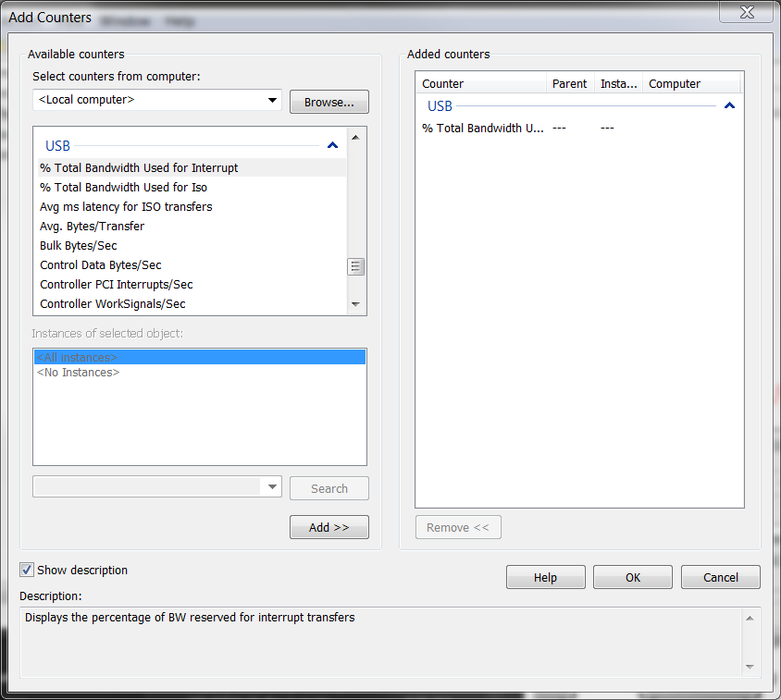Confirm the dialog with OK
Image resolution: width=781 pixels, height=700 pixels.
(x=632, y=576)
